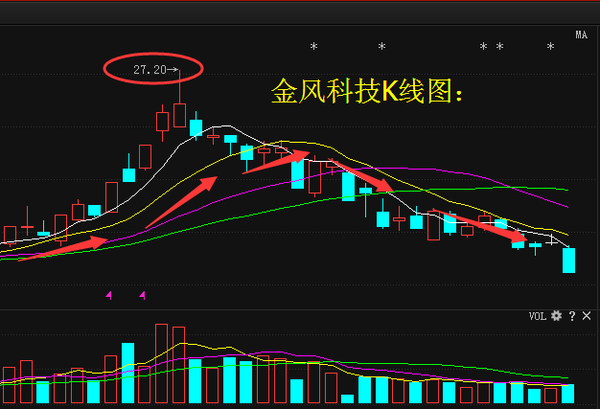Image resolution: width=600 pixels, height=409 pixels.
Task: Select the shortest cyan volume bar
Action: (x=347, y=399)
